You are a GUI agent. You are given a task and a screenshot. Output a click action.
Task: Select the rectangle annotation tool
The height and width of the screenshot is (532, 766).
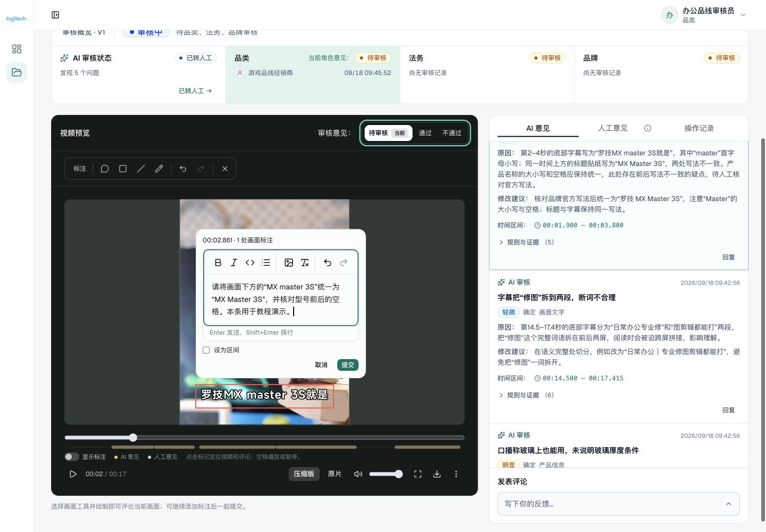(x=123, y=169)
